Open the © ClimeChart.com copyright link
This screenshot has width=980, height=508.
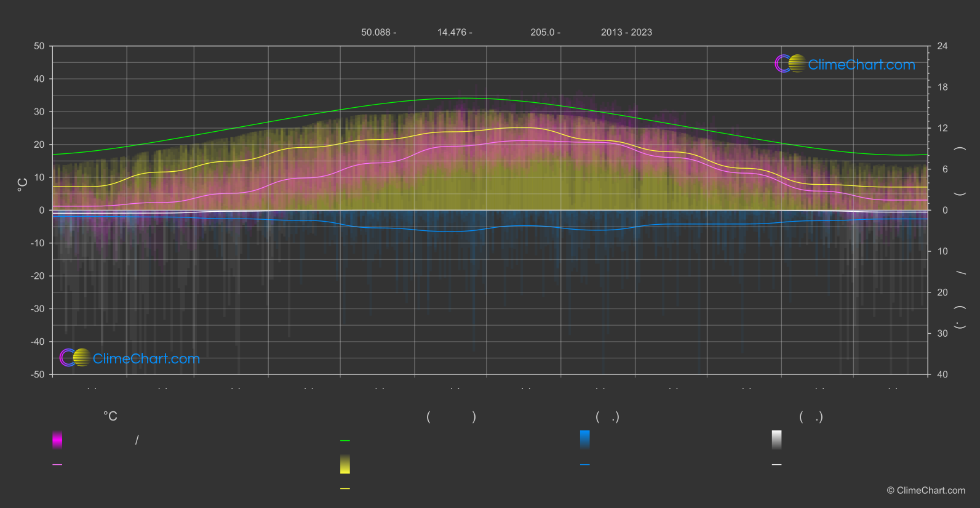coord(926,490)
